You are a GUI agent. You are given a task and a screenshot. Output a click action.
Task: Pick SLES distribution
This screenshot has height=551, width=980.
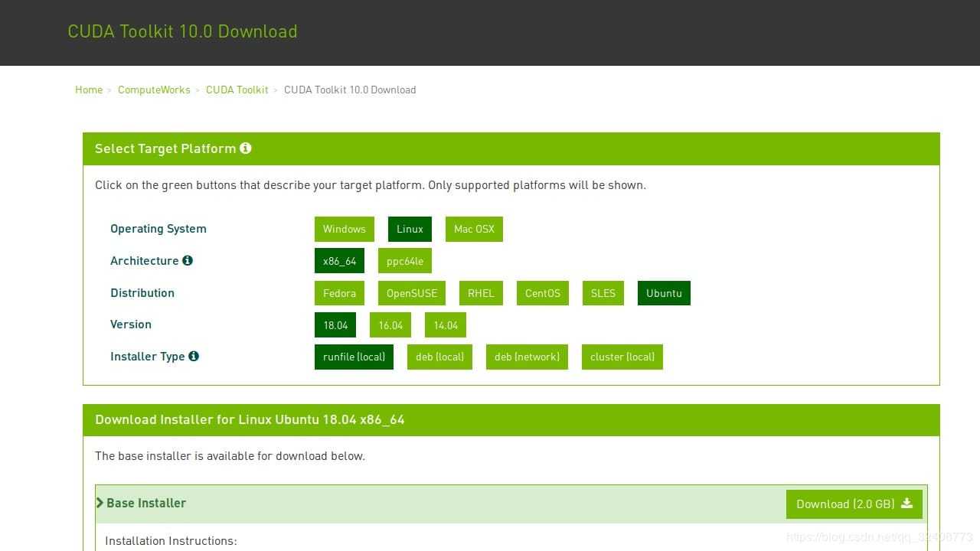(x=603, y=293)
